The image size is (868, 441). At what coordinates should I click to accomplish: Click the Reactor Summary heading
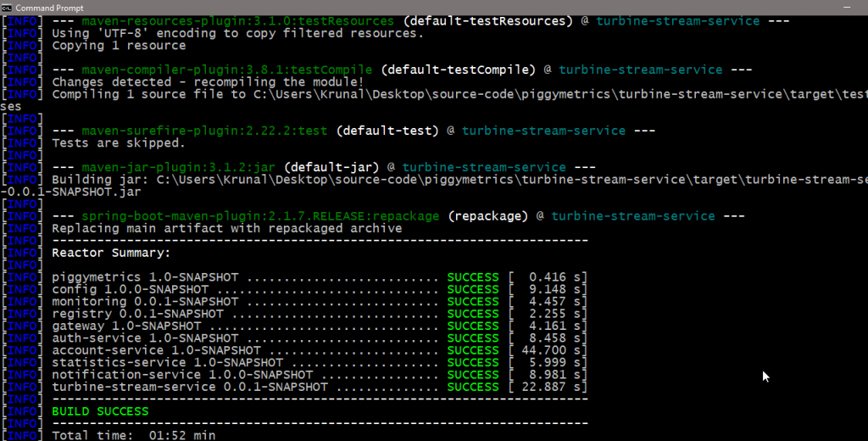111,253
